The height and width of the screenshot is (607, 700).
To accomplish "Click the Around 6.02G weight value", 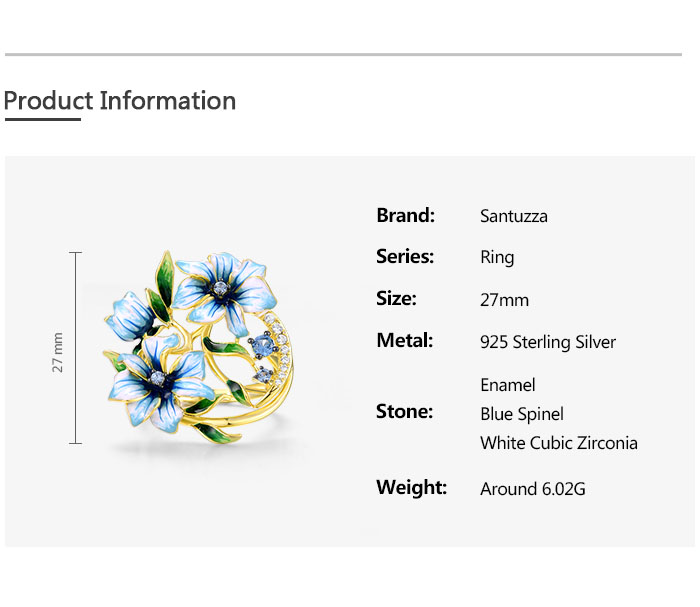I will point(533,489).
